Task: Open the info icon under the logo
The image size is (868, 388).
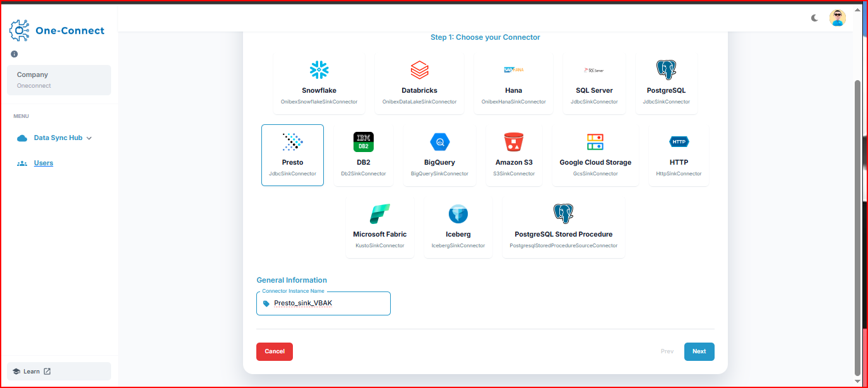Action: (14, 54)
